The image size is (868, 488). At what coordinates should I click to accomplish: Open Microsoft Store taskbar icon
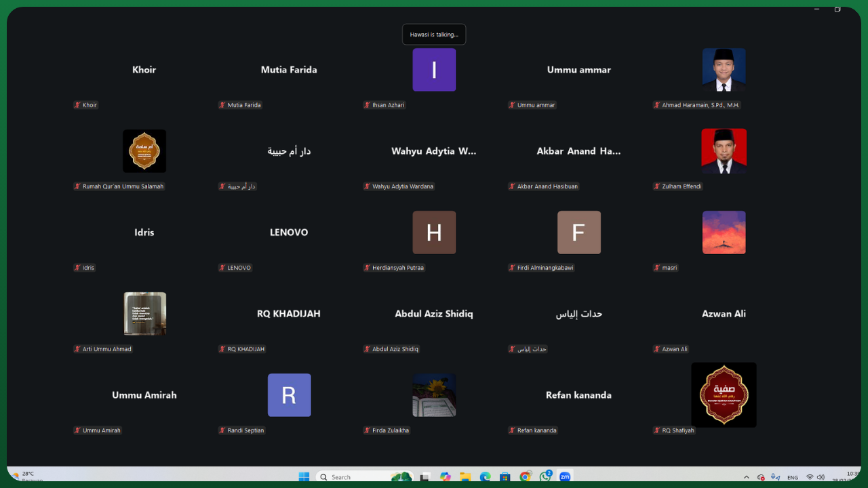(505, 476)
